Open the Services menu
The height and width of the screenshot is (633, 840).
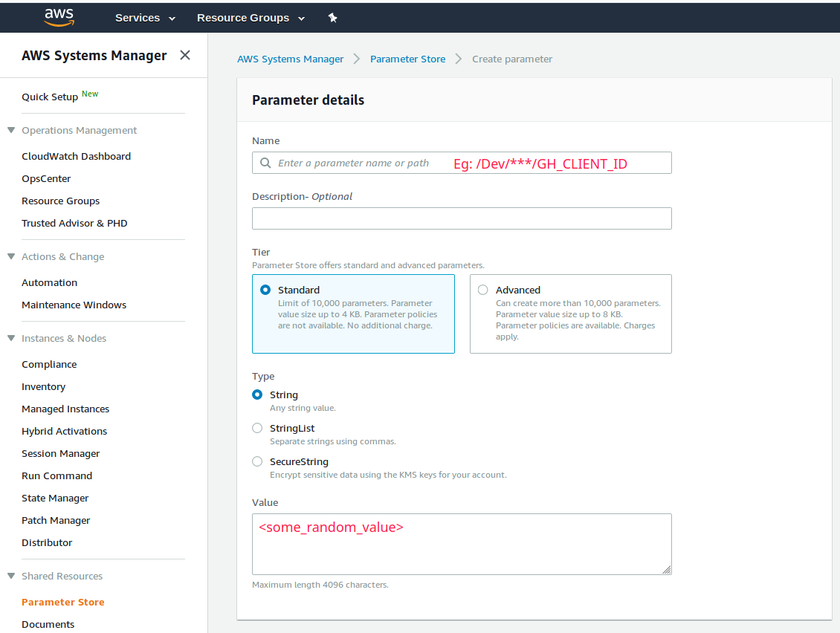point(145,18)
